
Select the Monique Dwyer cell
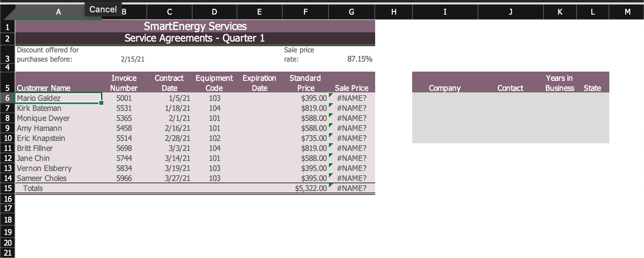[59, 118]
